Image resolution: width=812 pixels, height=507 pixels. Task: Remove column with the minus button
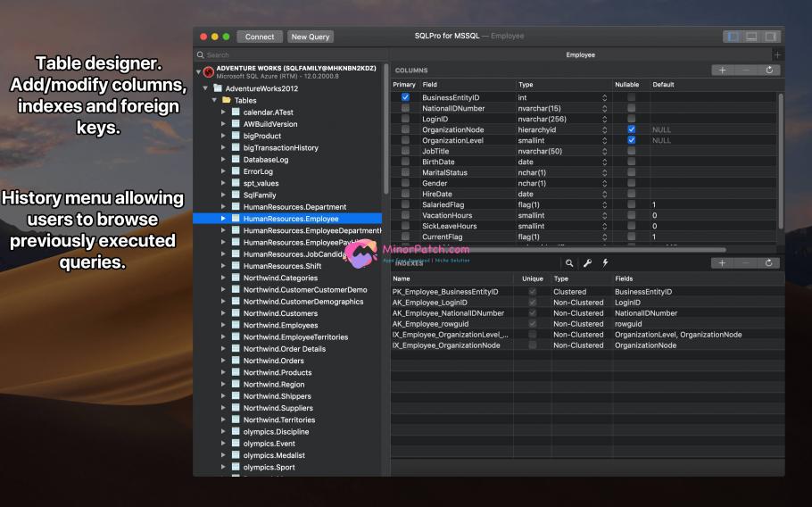point(746,70)
